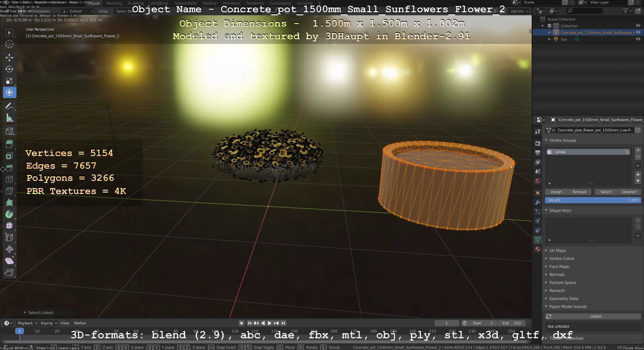Expand the UV Maps panel

click(x=546, y=251)
